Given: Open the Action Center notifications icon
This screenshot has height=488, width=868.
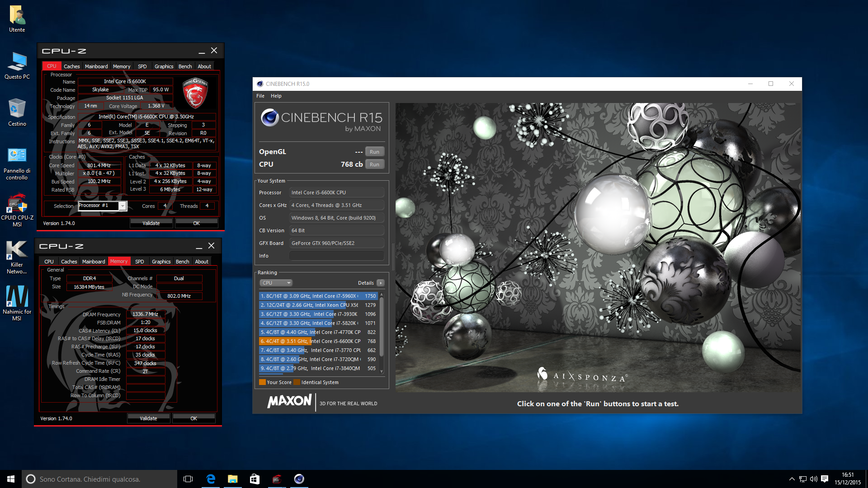Looking at the screenshot, I should (825, 479).
